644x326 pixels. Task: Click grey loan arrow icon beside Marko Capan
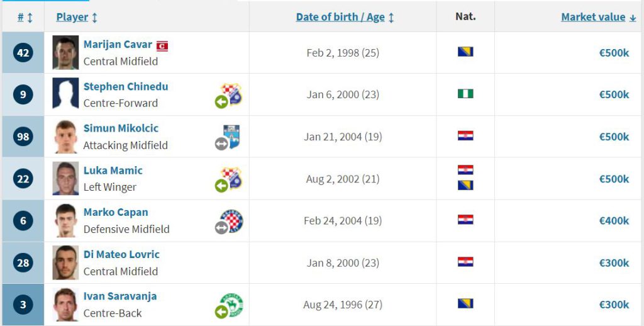[221, 227]
